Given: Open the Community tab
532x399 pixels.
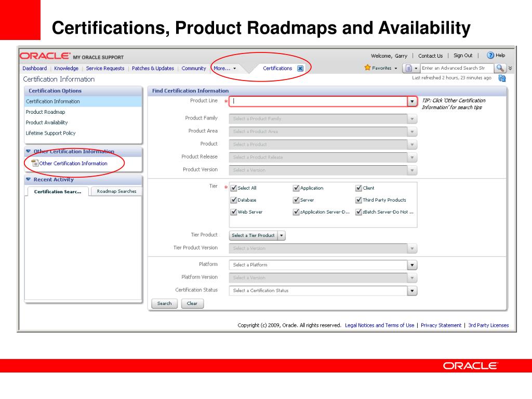Looking at the screenshot, I should [194, 68].
